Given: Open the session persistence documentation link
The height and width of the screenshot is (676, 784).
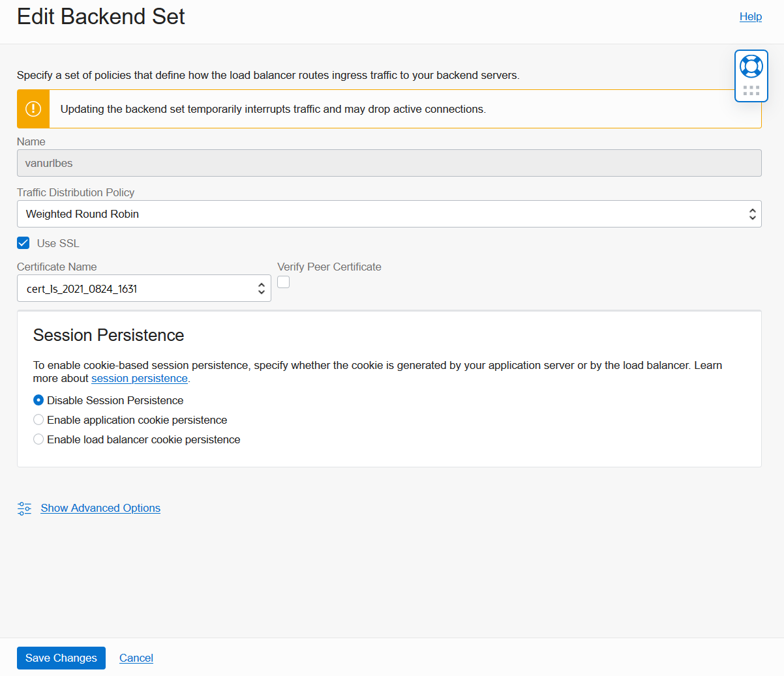Looking at the screenshot, I should pyautogui.click(x=139, y=378).
